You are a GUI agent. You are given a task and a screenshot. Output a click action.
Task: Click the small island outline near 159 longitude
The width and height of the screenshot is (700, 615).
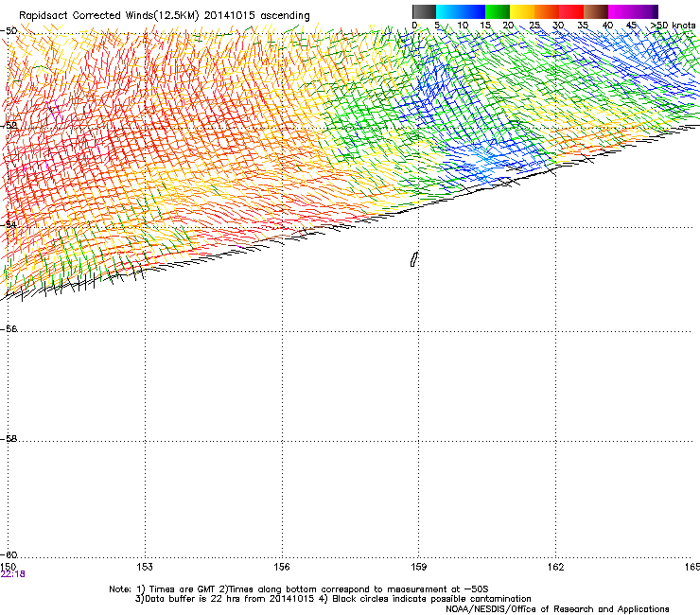tap(414, 259)
